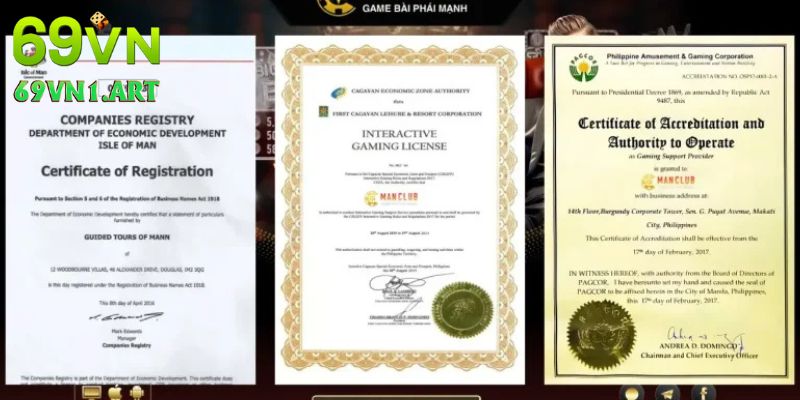The width and height of the screenshot is (800, 400).
Task: Open the Telegram contact icon
Action: pos(667,393)
